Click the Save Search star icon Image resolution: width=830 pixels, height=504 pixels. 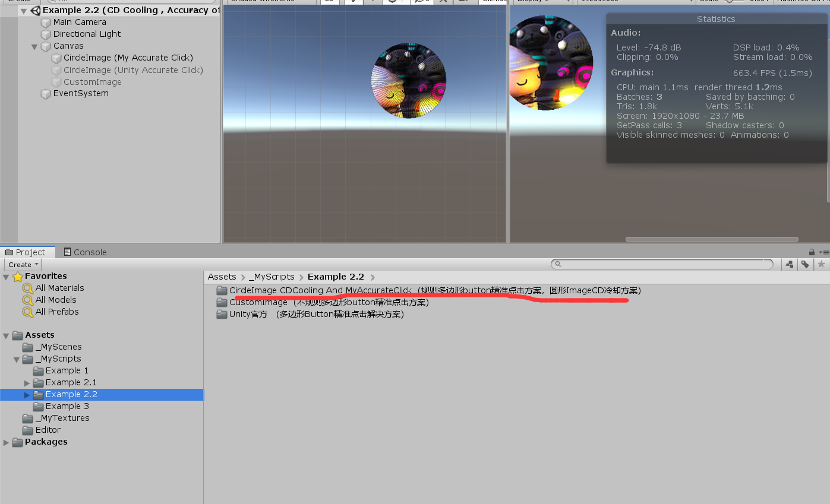pos(821,264)
